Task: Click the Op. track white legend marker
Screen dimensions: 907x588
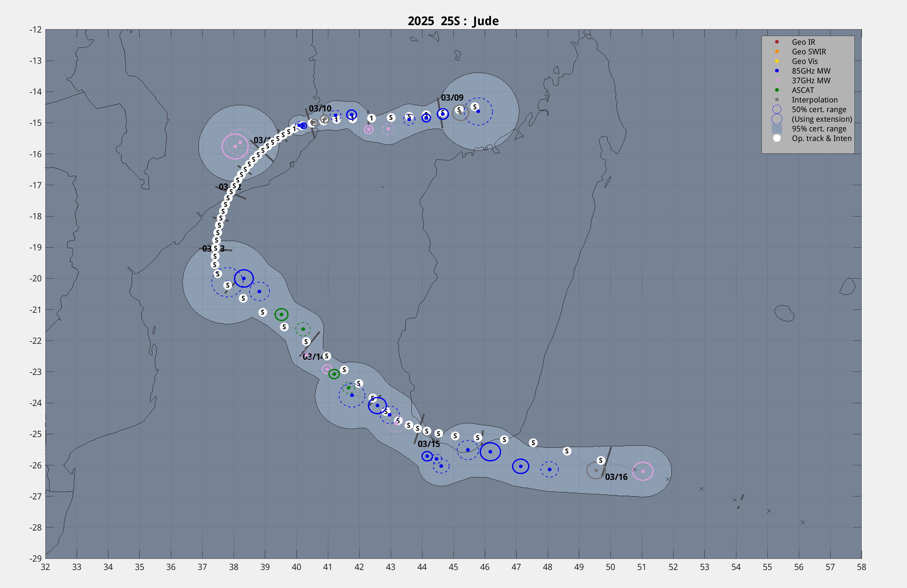Action: (x=777, y=138)
